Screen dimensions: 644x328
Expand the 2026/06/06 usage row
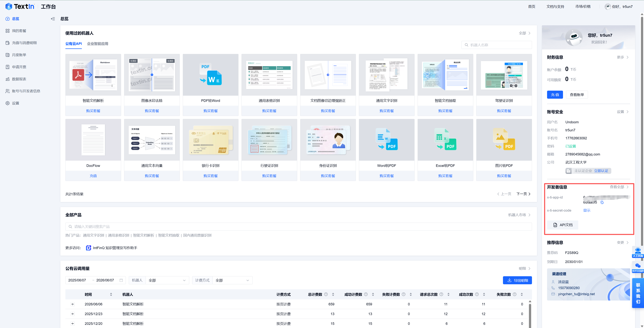(x=72, y=304)
